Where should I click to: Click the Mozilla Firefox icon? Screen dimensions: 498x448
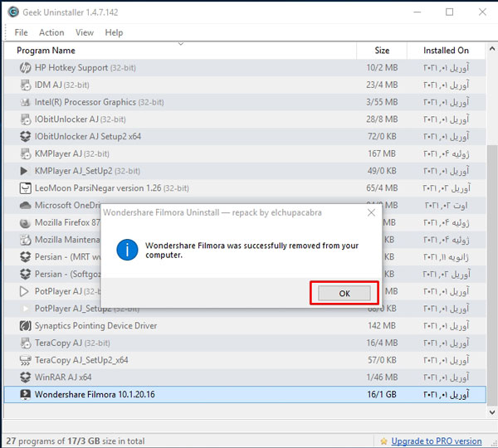[x=25, y=222]
